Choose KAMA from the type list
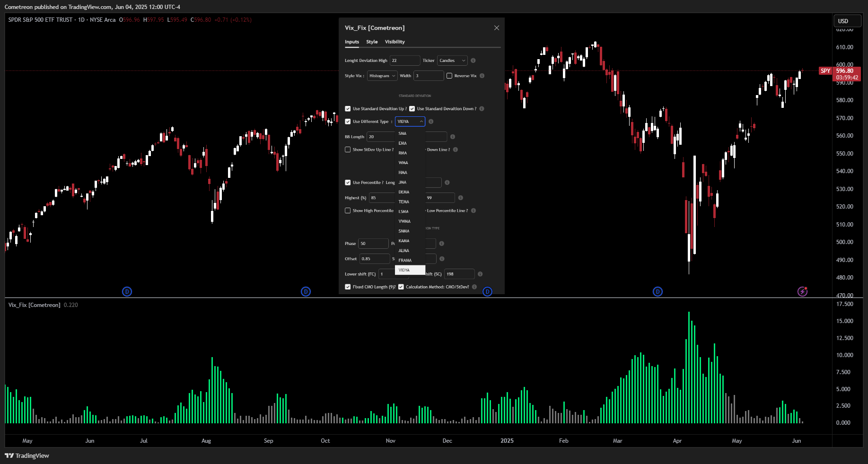 point(410,241)
